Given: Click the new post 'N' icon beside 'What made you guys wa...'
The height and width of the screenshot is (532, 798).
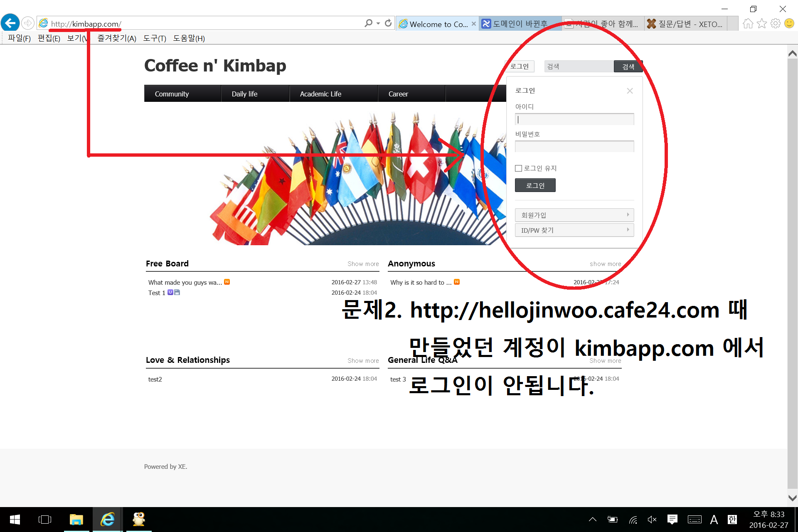Looking at the screenshot, I should (227, 282).
